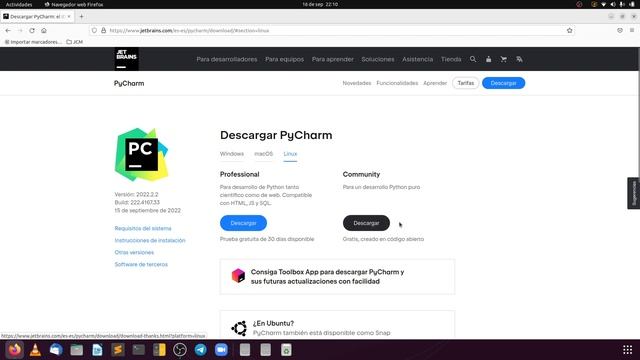
Task: Open the volume indicator in top bar
Action: coord(613,4)
